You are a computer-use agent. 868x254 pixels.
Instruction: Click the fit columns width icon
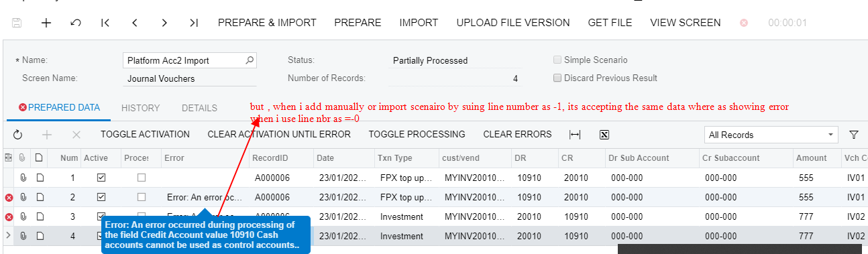(x=575, y=135)
